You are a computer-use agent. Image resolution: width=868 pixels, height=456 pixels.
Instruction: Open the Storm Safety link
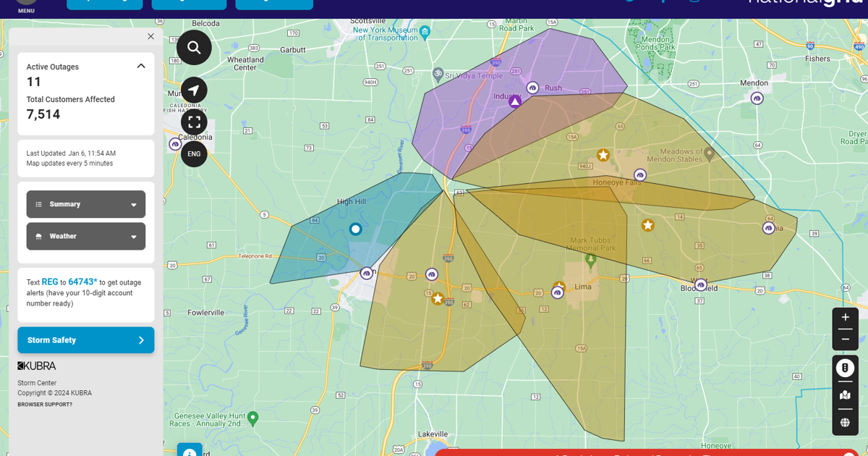(86, 340)
